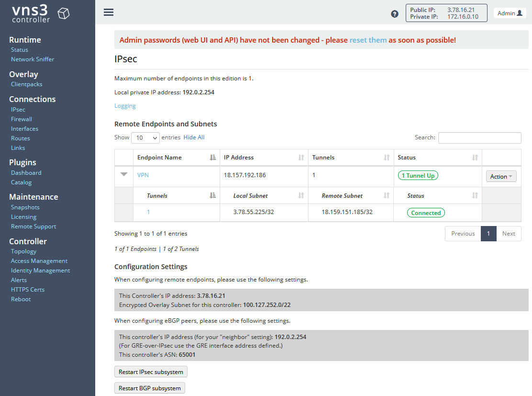Collapse the VPN endpoint row triangle

point(124,175)
